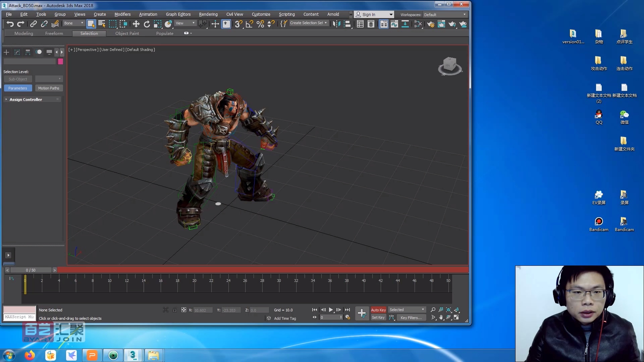Toggle Auto Key animation mode
Viewport: 644px width, 362px height.
point(378,310)
